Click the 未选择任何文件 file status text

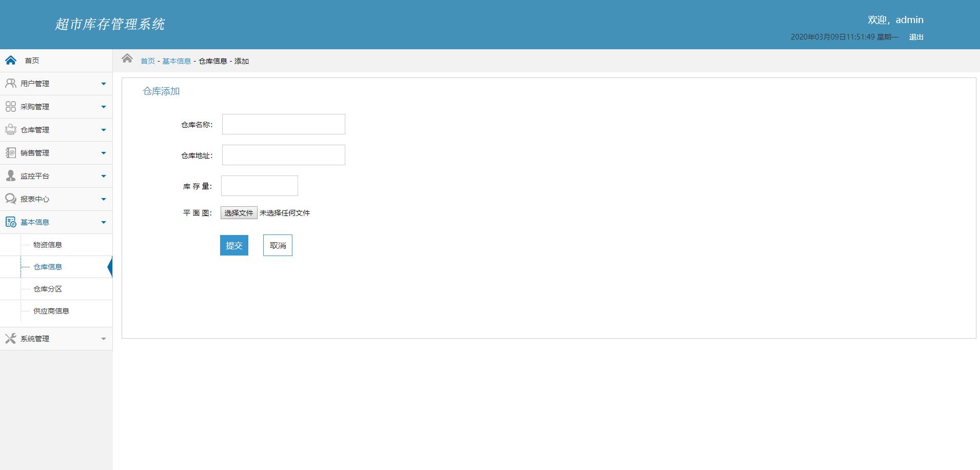click(285, 213)
